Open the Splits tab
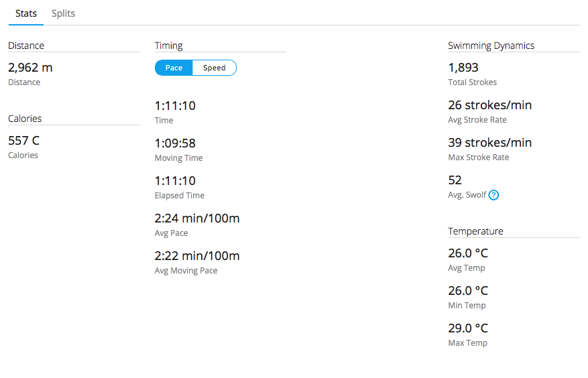The height and width of the screenshot is (378, 588). (63, 13)
